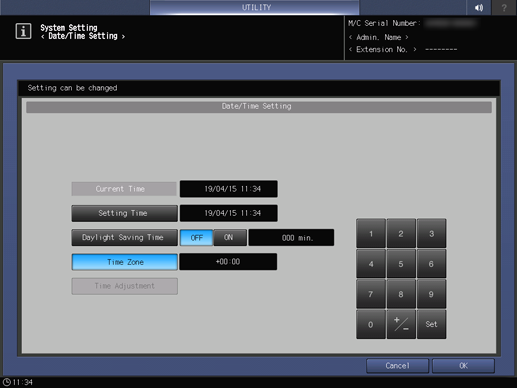
Task: Tap keypad number 1
Action: coord(371,233)
